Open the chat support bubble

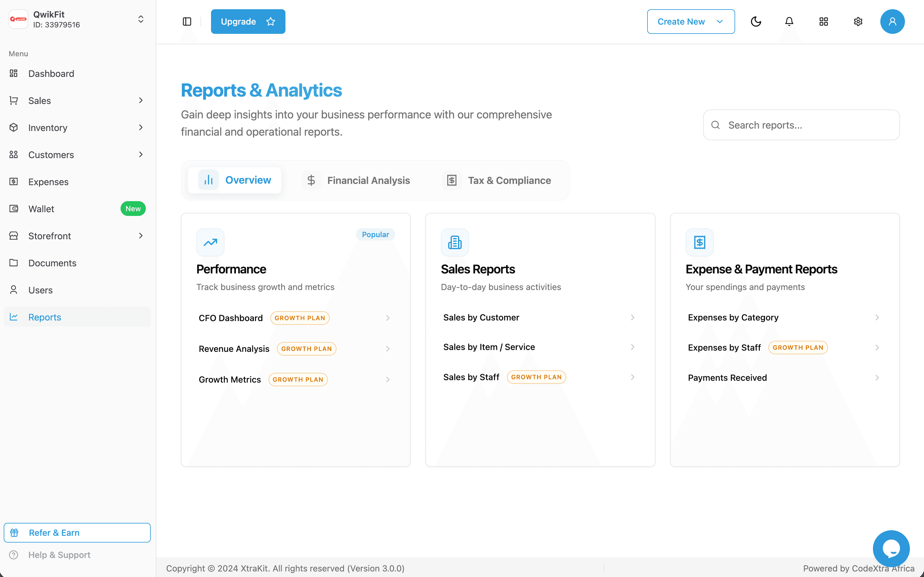[x=892, y=548]
